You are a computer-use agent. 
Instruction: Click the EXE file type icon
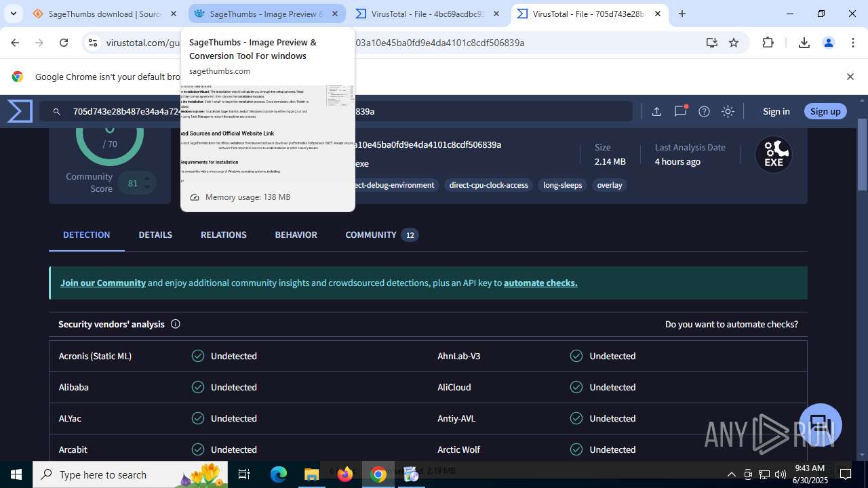(x=774, y=155)
